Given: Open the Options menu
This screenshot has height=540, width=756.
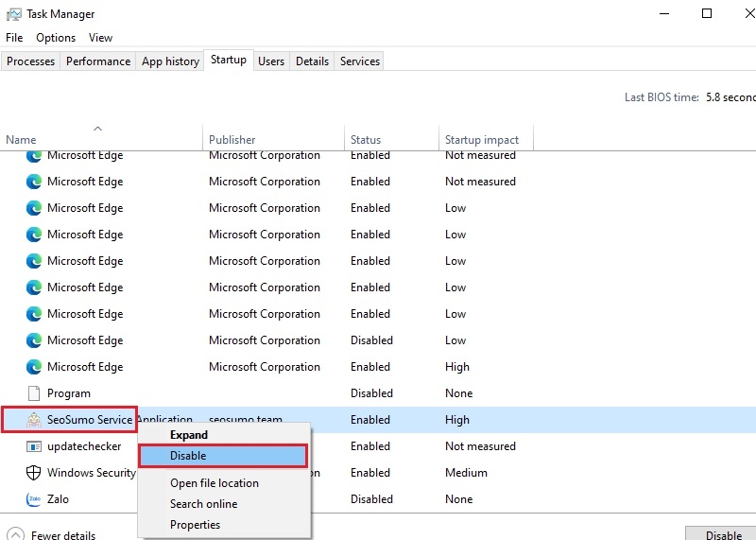Looking at the screenshot, I should point(56,38).
